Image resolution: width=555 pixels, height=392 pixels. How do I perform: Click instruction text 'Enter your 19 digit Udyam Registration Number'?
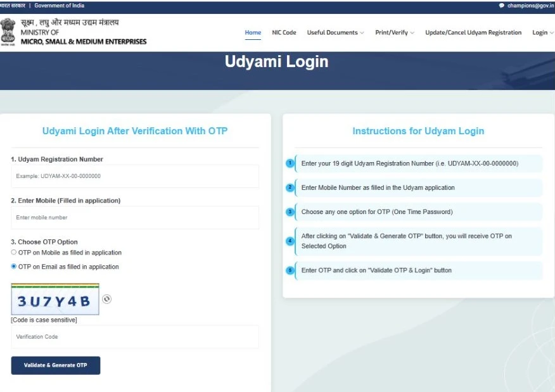pos(409,163)
